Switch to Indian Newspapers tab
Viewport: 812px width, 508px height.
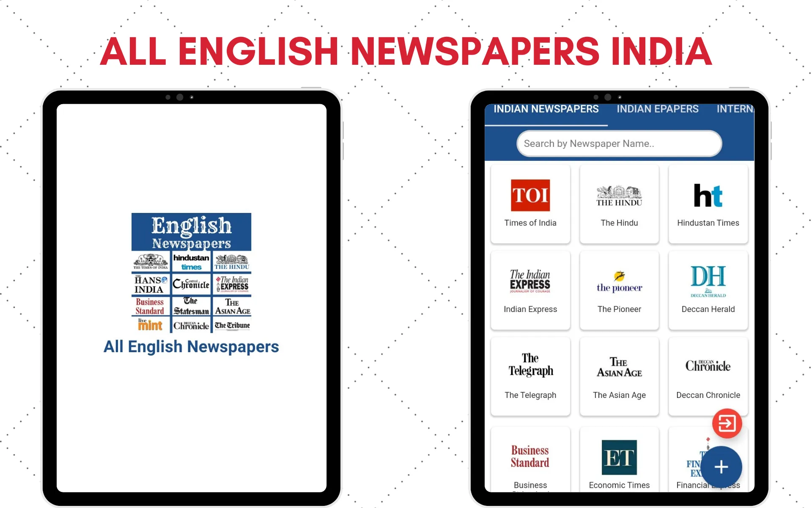click(x=545, y=109)
